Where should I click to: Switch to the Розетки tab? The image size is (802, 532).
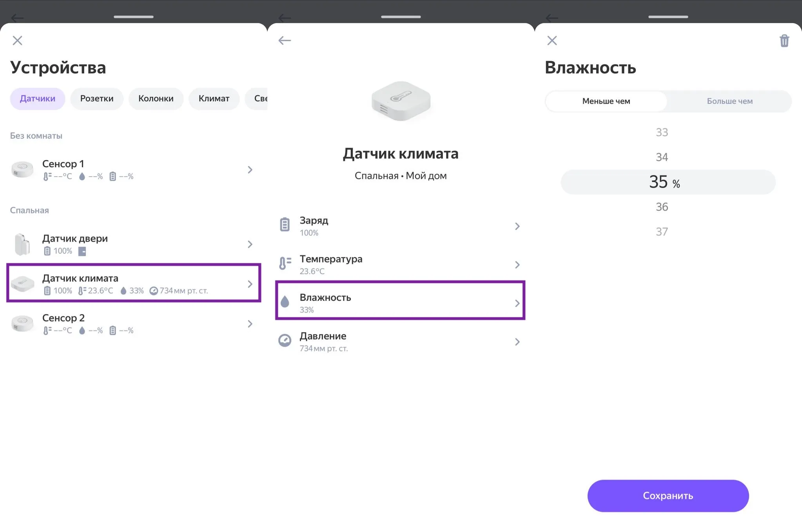click(97, 98)
